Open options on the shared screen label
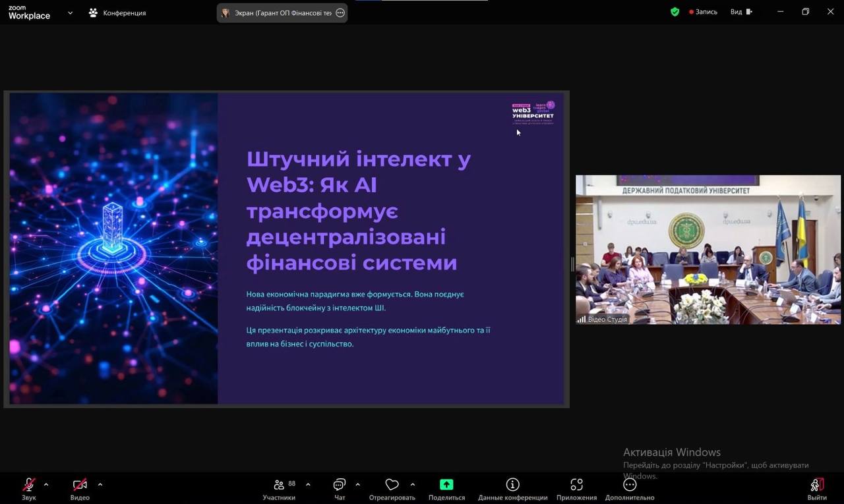The height and width of the screenshot is (504, 844). coord(340,13)
